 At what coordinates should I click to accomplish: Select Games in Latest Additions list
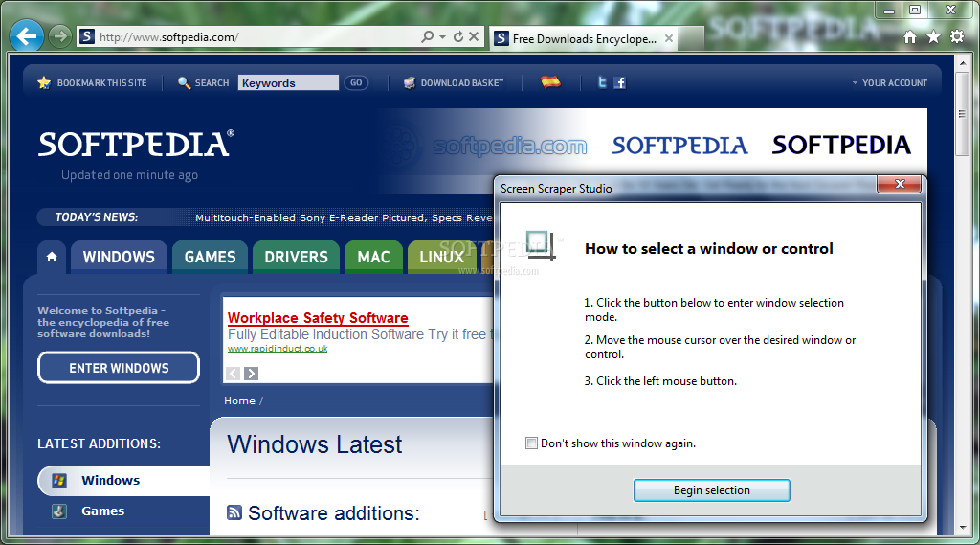pos(103,511)
